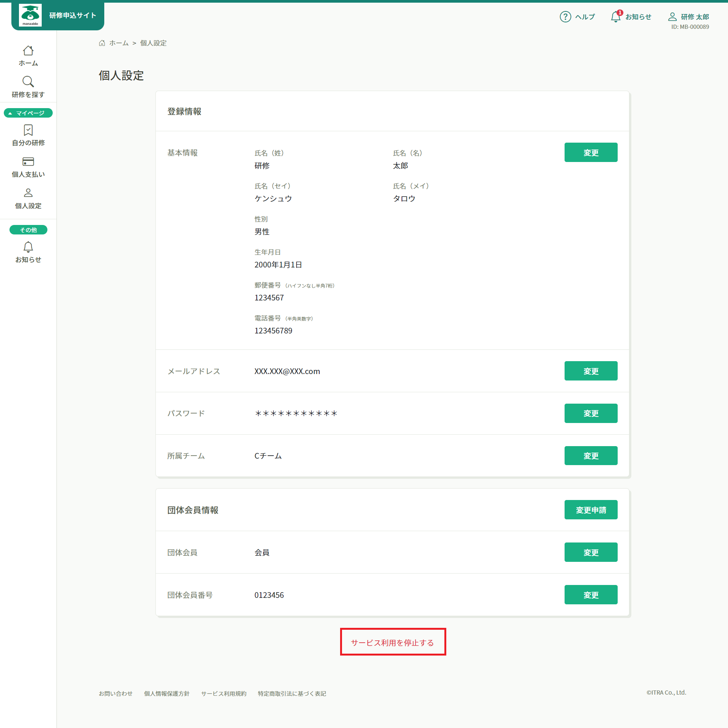Screen dimensions: 728x728
Task: Open the 研修 太郎 user profile icon
Action: click(672, 17)
